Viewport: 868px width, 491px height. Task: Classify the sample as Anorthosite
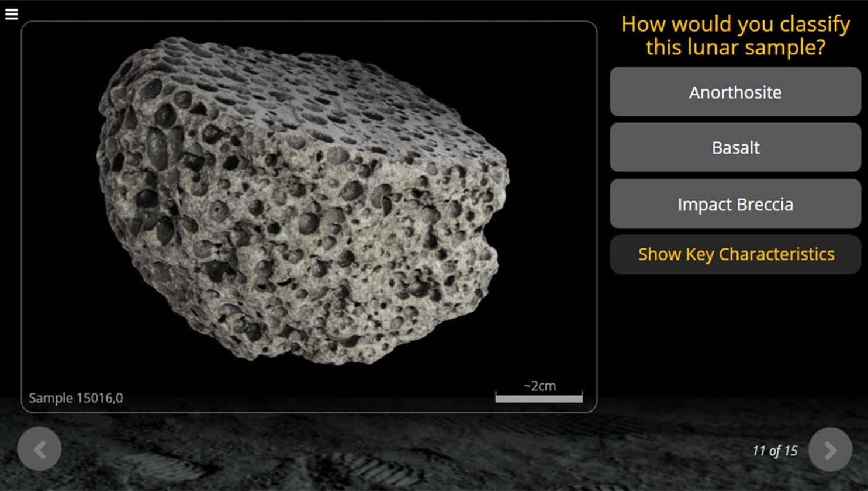pyautogui.click(x=735, y=92)
